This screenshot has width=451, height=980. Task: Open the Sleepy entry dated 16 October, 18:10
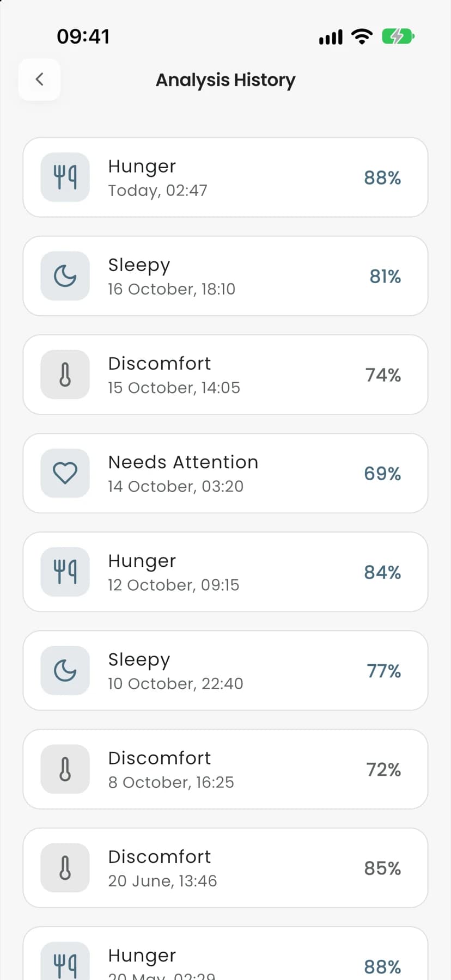click(225, 276)
